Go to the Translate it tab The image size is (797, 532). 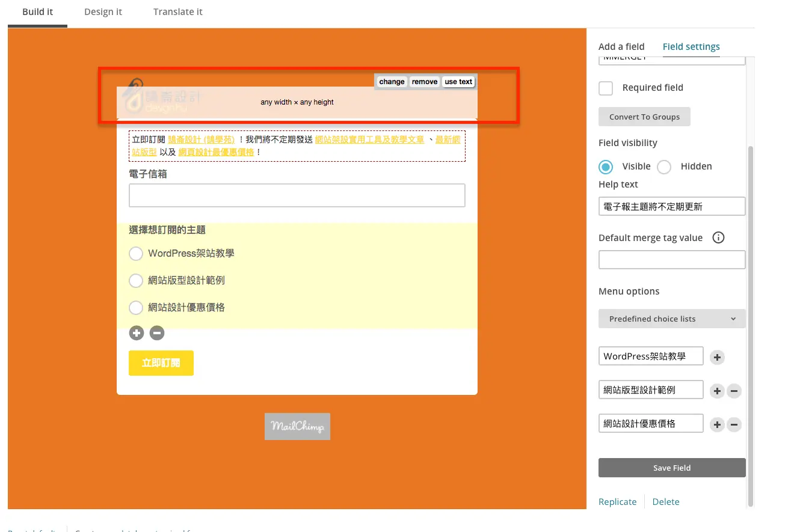[178, 12]
